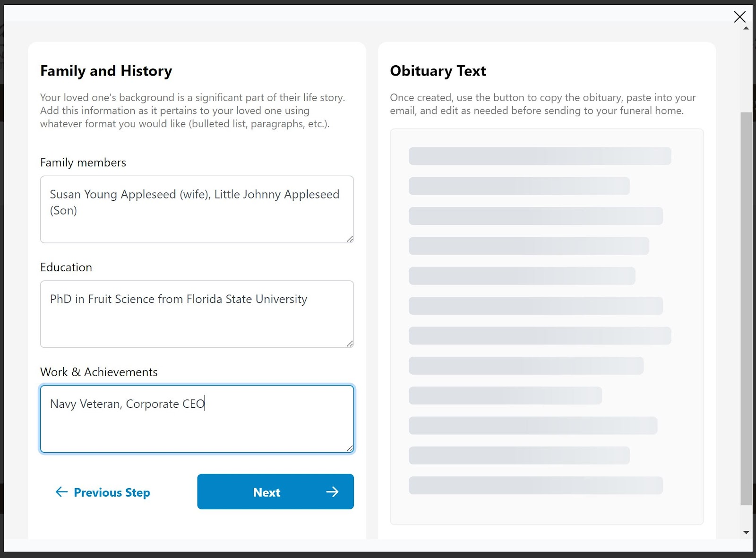Close the obituary dialog with the X
The width and height of the screenshot is (756, 558).
pos(739,17)
